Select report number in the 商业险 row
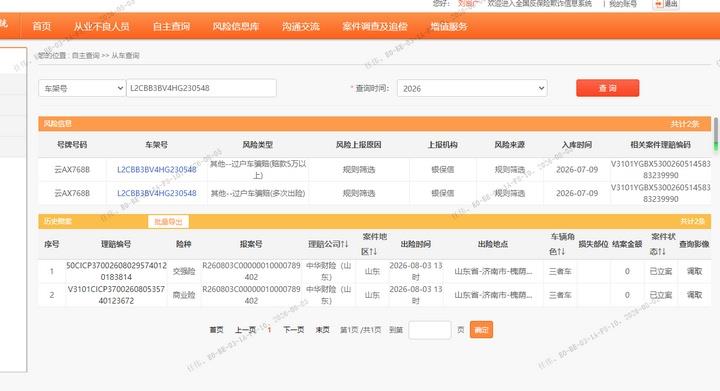The height and width of the screenshot is (391, 720). [251, 295]
